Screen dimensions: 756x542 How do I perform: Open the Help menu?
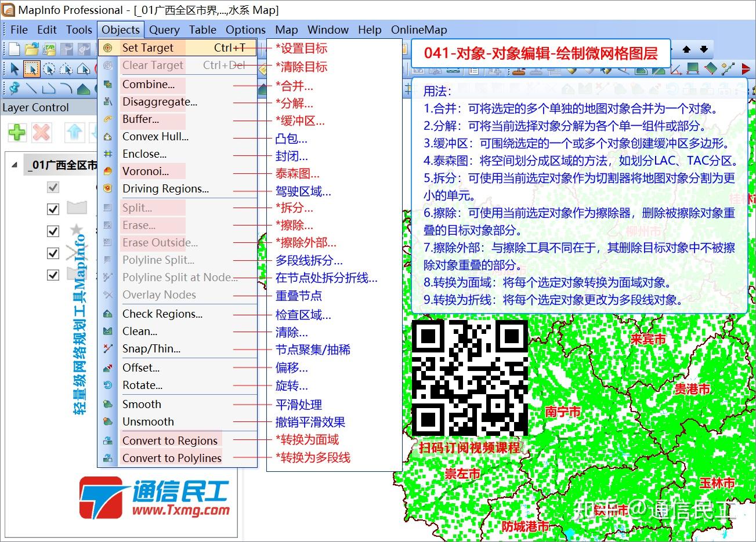pyautogui.click(x=370, y=30)
